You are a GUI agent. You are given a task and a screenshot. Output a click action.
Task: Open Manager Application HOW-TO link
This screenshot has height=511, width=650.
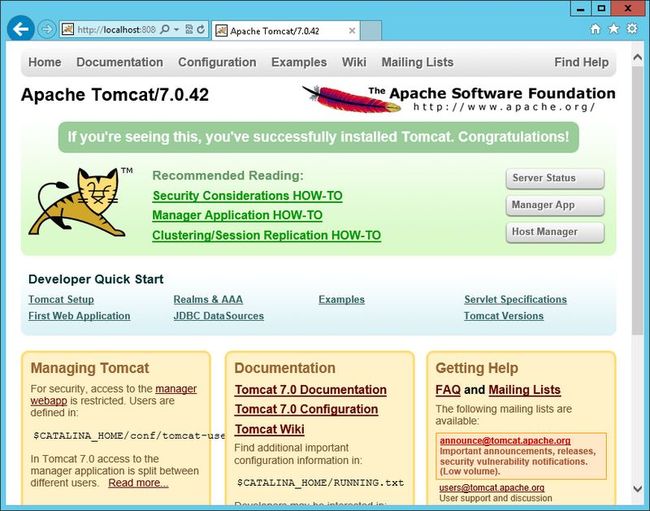click(x=237, y=216)
